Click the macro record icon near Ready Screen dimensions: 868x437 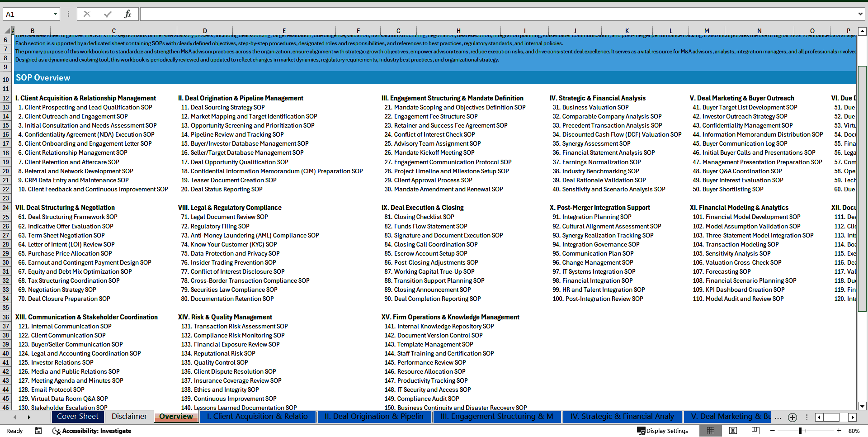pos(38,431)
